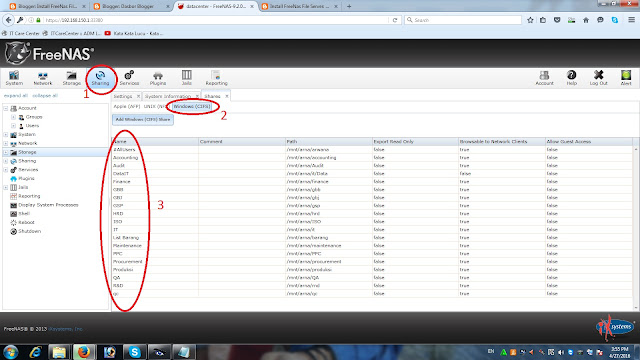Screen dimensions: 640x360
Task: Switch to the Settings tab
Action: click(123, 96)
